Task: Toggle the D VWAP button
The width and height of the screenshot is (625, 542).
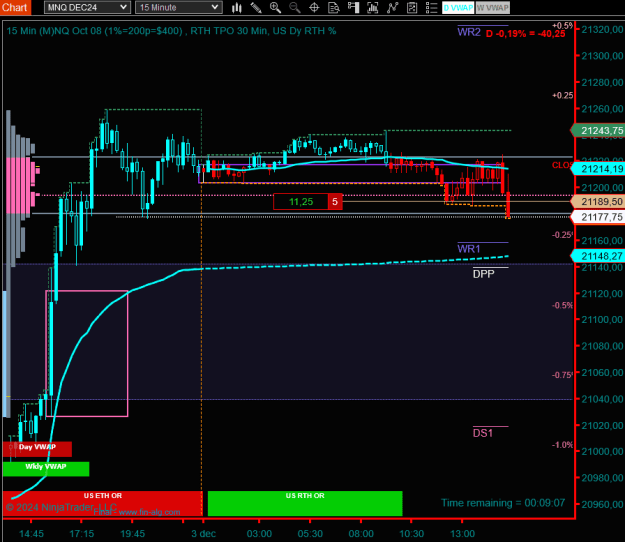Action: pos(458,8)
